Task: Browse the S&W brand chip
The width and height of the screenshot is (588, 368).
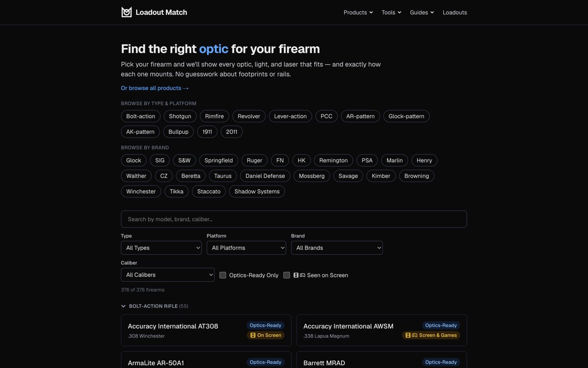Action: 185,160
